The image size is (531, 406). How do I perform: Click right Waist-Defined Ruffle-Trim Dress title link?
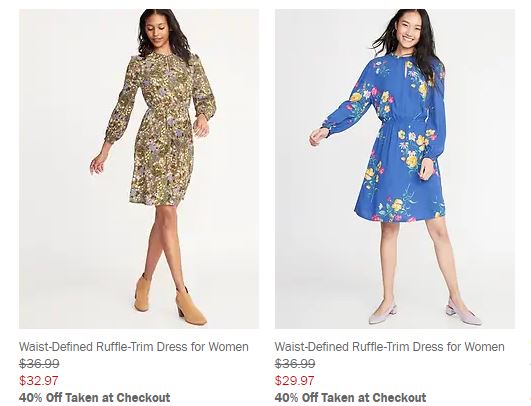(389, 347)
